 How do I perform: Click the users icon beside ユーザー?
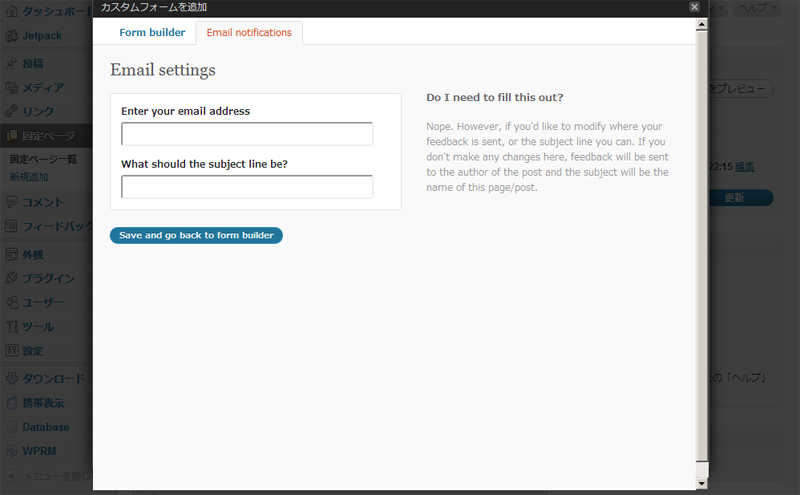[12, 302]
